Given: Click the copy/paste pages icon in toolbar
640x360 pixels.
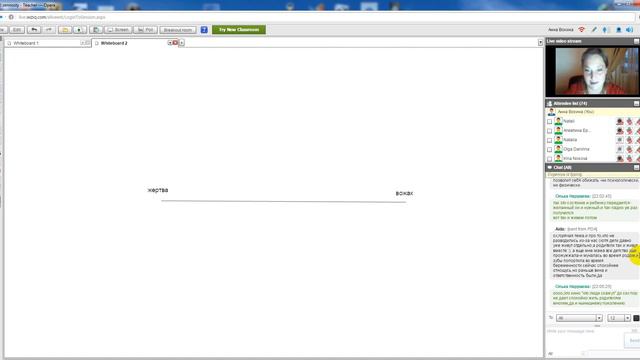Looking at the screenshot, I should (96, 30).
